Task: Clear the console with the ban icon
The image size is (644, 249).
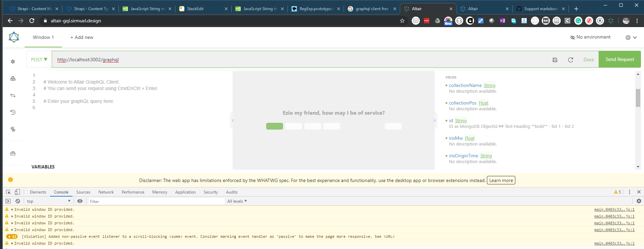Action: point(18,201)
